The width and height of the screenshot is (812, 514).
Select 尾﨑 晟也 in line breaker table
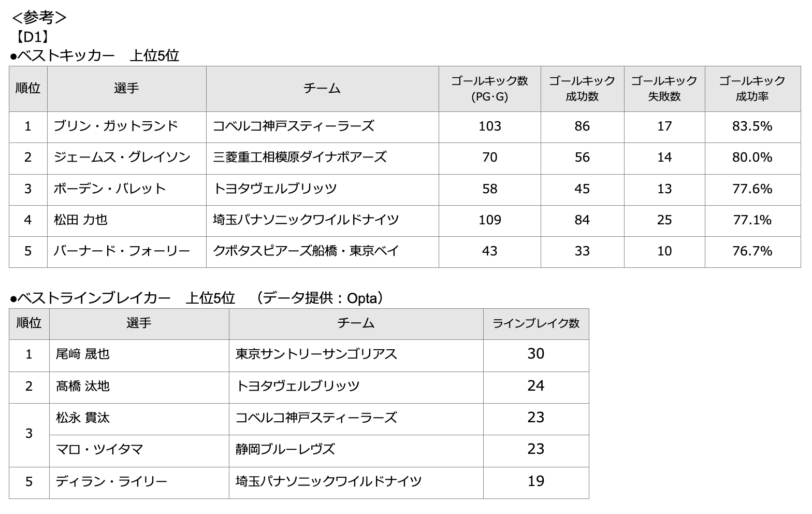point(83,354)
